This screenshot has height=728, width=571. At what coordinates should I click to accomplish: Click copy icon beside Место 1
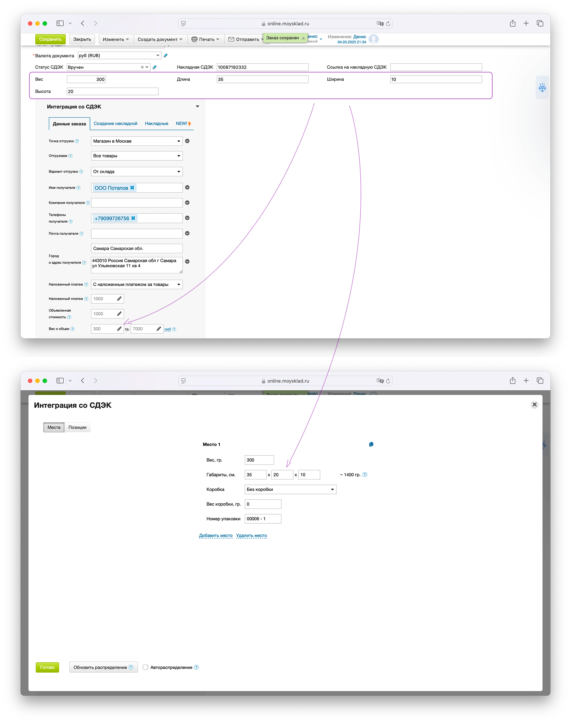pos(371,444)
